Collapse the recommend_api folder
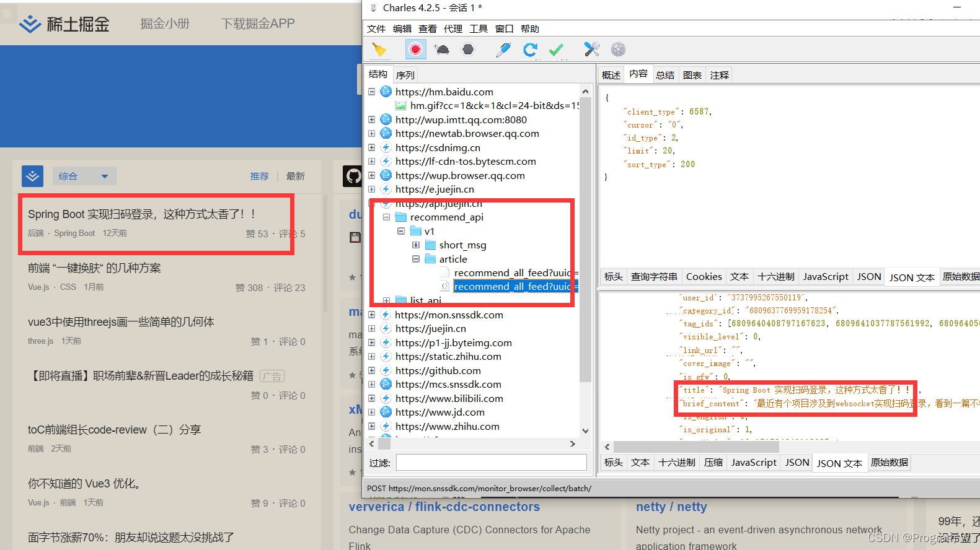 point(387,217)
